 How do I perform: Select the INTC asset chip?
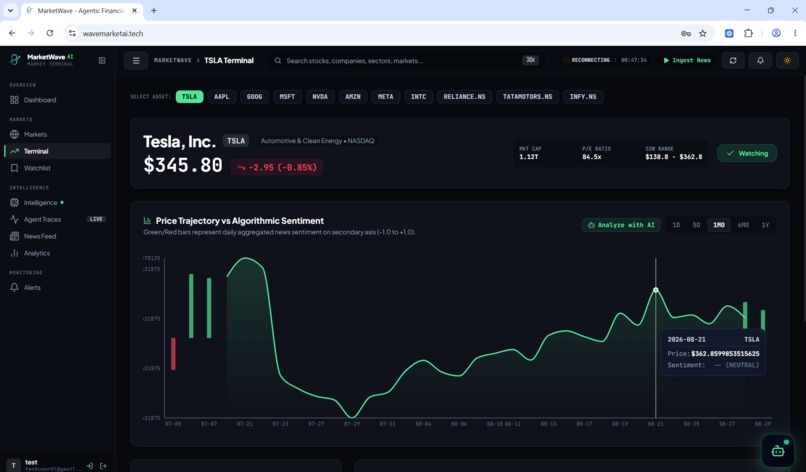[418, 97]
